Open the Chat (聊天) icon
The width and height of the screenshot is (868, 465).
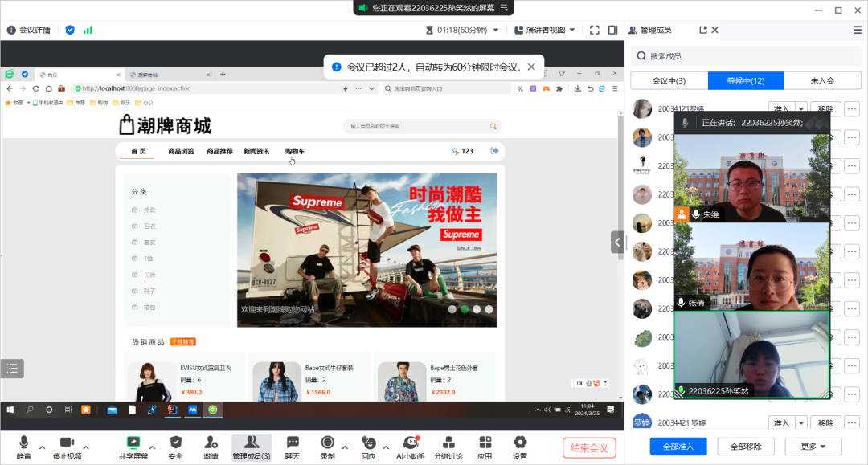(x=293, y=443)
